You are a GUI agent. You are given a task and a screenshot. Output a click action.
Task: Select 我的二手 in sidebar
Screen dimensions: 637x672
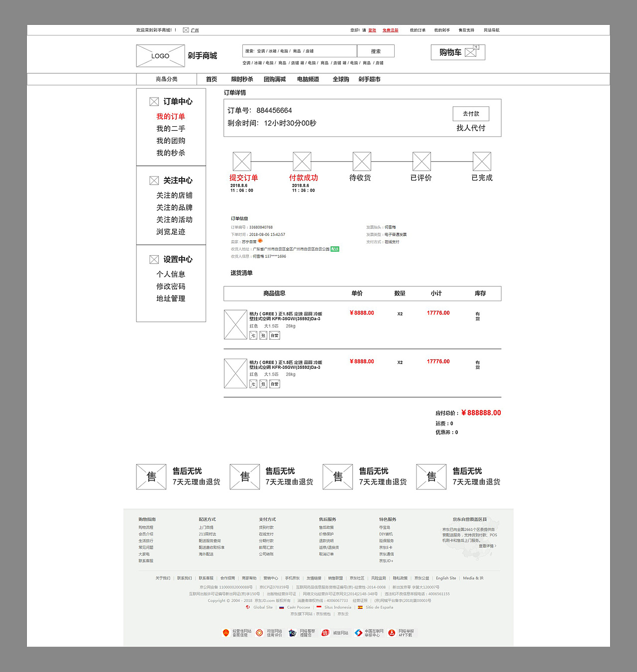(x=171, y=128)
